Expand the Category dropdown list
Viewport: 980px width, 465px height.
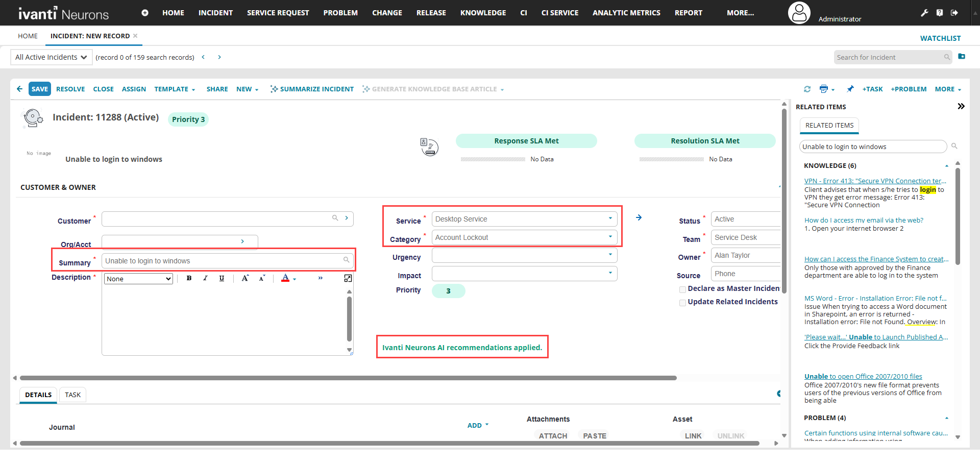(610, 237)
